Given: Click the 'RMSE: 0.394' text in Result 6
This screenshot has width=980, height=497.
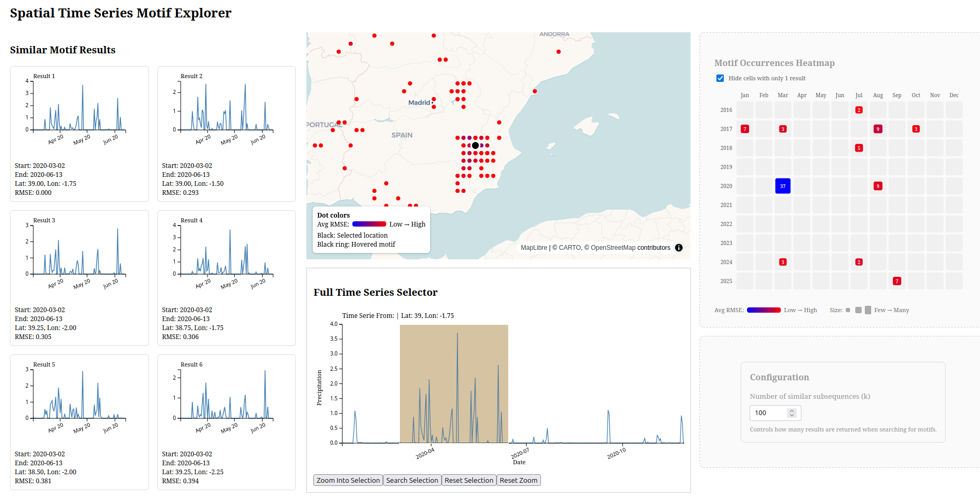Looking at the screenshot, I should (x=180, y=481).
